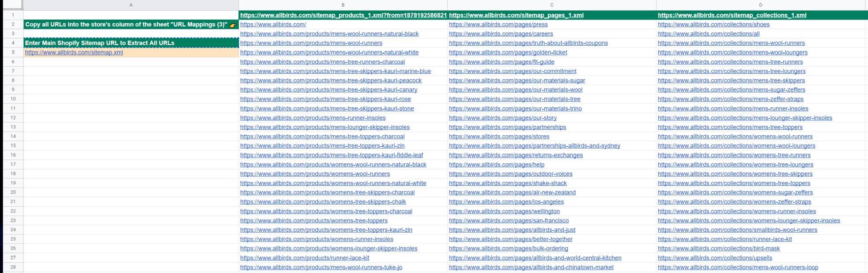This screenshot has width=868, height=273.
Task: Open the collections/womens-tree-toppers link
Action: (734, 183)
